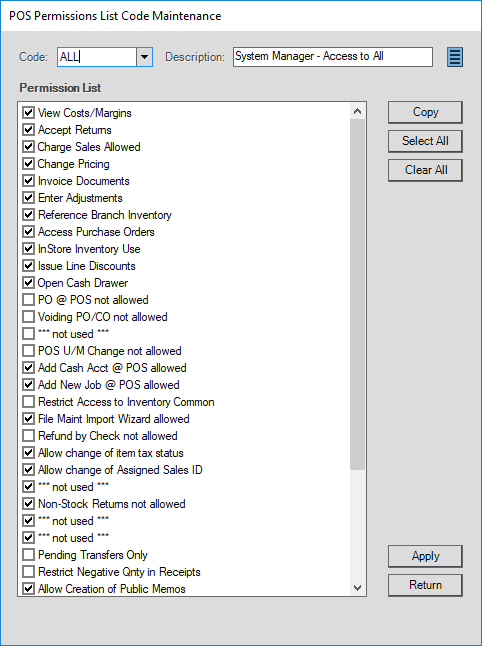Click into the Description text field
This screenshot has height=646, width=482.
click(x=333, y=56)
